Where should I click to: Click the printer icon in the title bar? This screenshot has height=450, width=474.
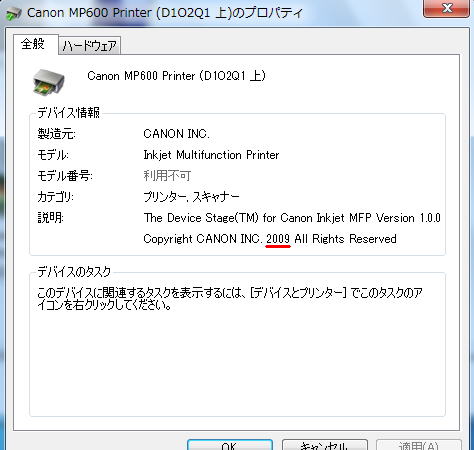14,13
